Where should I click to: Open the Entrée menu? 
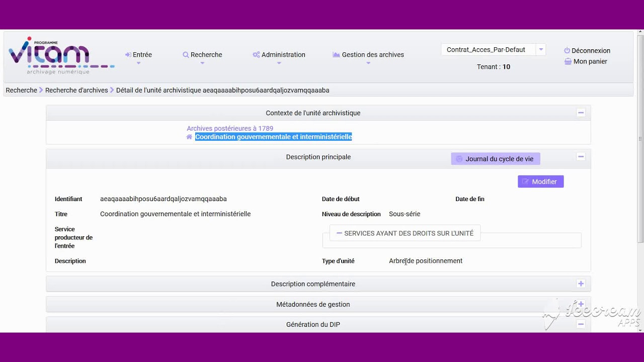[138, 55]
